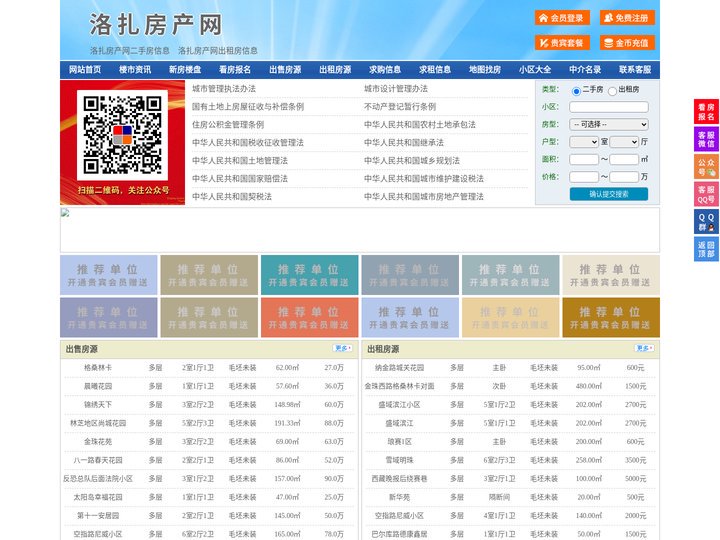Click 更多 in the 出租房源 panel
720x540 pixels.
click(x=644, y=349)
